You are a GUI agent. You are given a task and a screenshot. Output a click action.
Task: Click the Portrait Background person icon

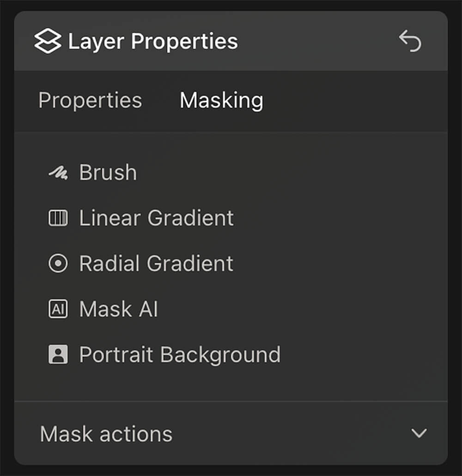point(58,355)
